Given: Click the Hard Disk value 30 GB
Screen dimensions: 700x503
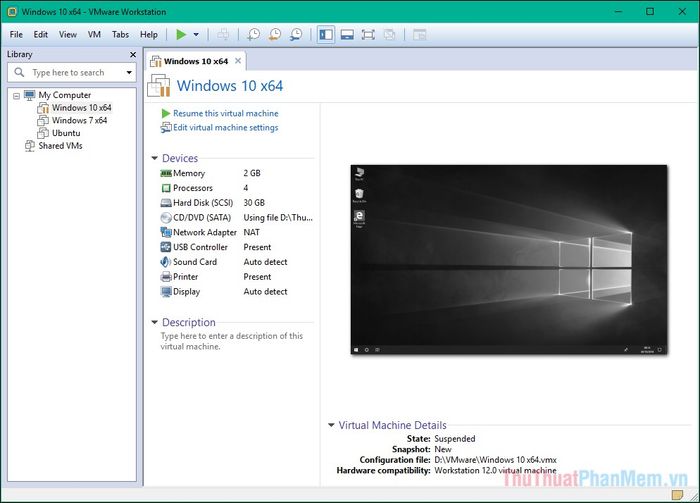Looking at the screenshot, I should 254,203.
